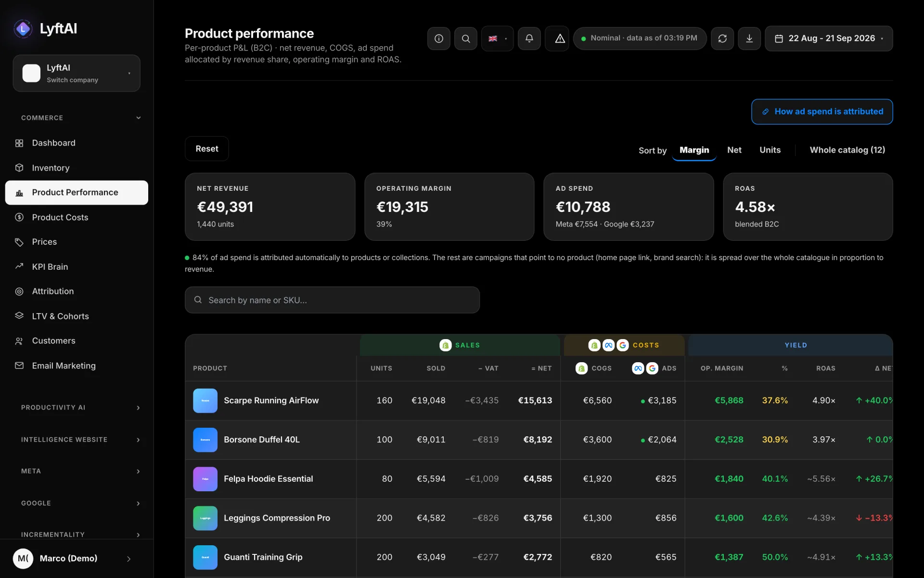
Task: Click Scarpe Running AirFlow product thumbnail
Action: [205, 401]
